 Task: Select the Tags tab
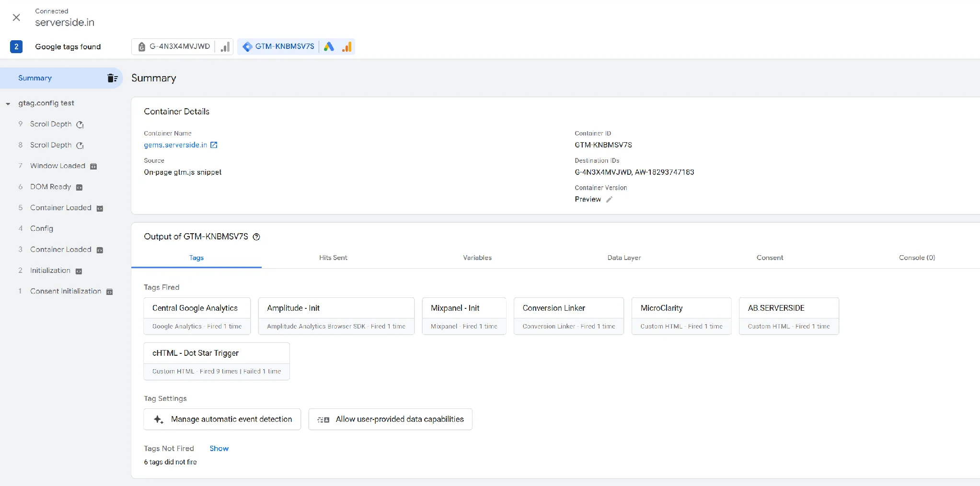(x=196, y=258)
